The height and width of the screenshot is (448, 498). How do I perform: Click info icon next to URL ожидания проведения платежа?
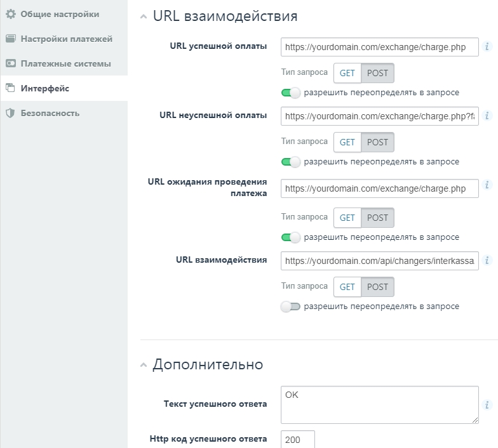487,185
